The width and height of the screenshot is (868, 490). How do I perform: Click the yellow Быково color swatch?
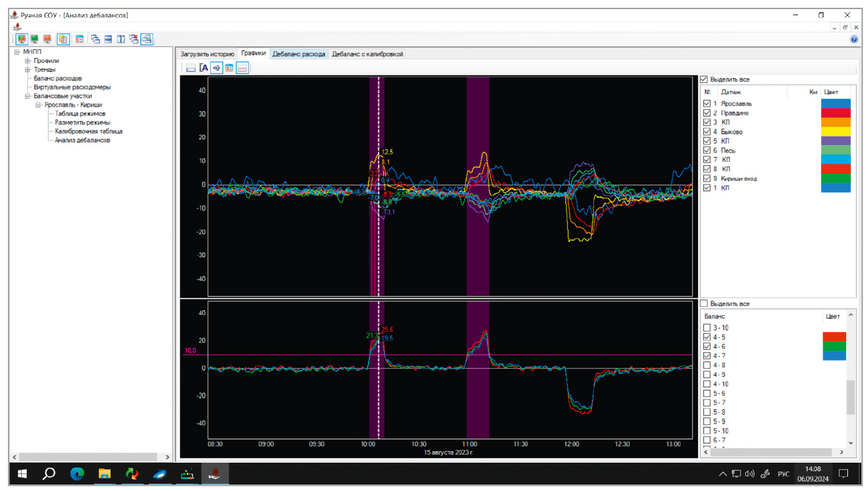tap(836, 132)
